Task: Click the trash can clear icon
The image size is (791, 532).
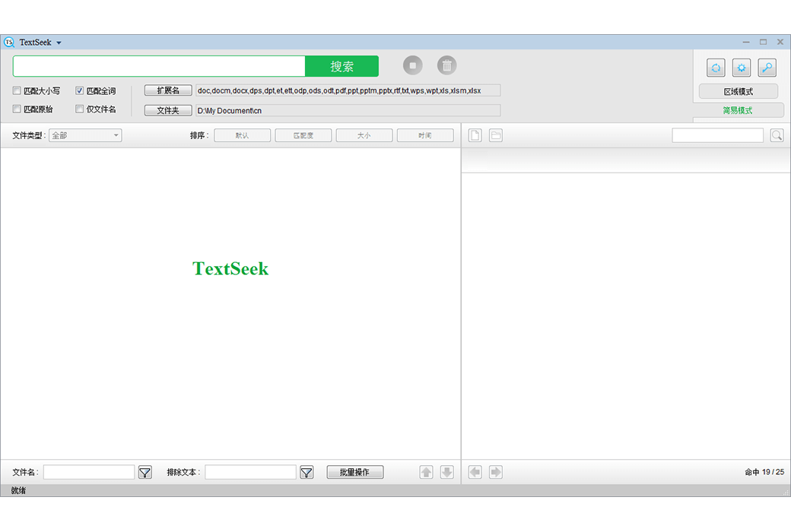Action: pos(447,65)
